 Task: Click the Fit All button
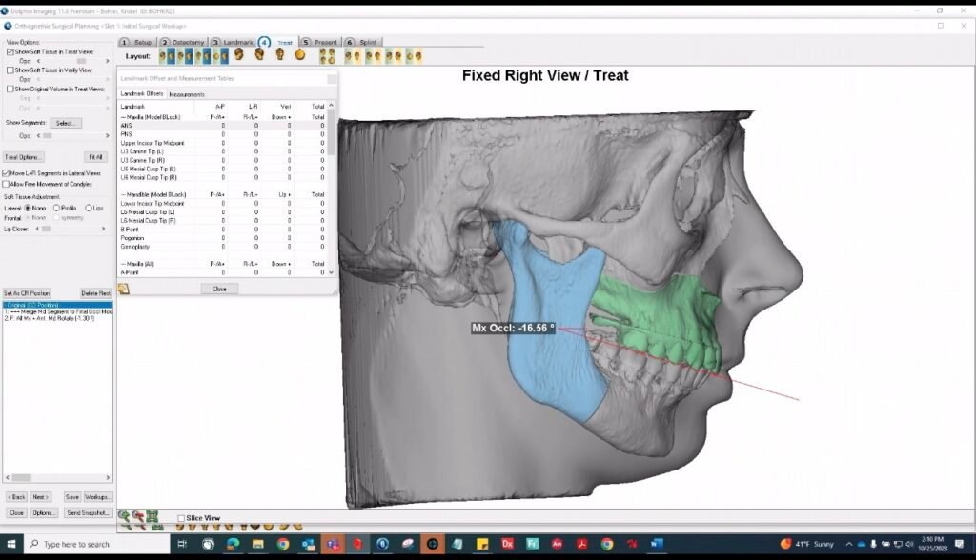click(x=95, y=157)
